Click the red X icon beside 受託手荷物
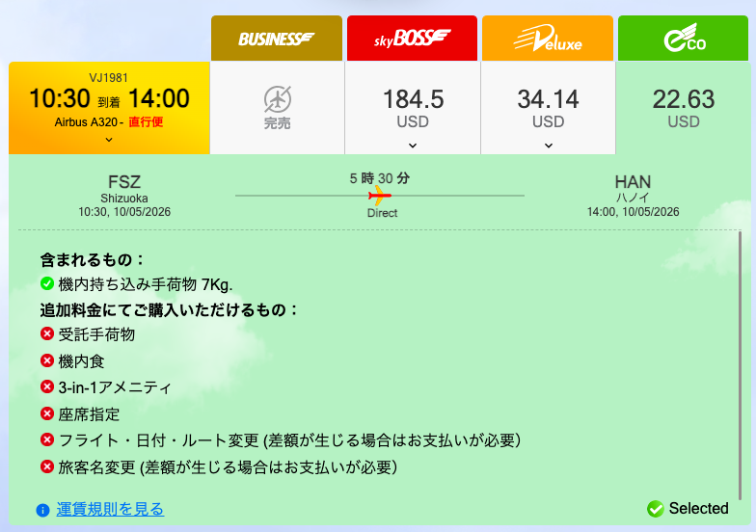Screen dimensions: 756x532 47,334
